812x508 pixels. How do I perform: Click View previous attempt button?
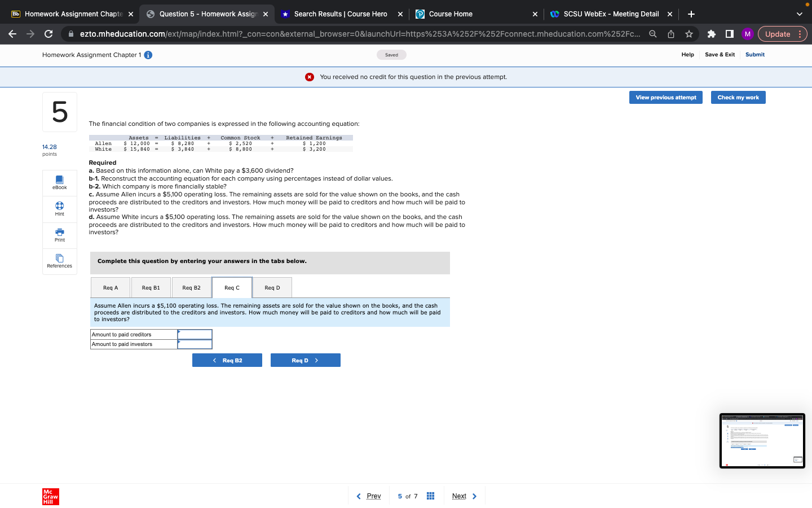coord(666,98)
